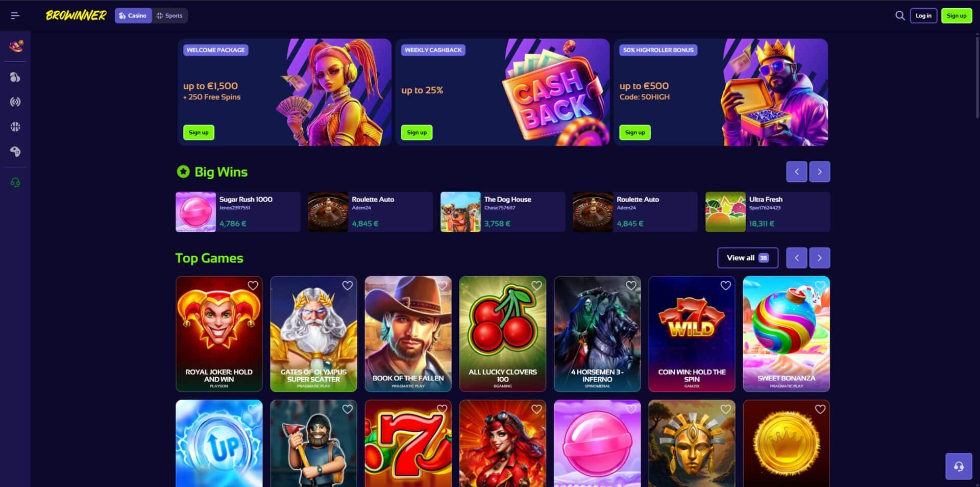
Task: Click the basketball sports sidebar icon
Action: (x=15, y=127)
